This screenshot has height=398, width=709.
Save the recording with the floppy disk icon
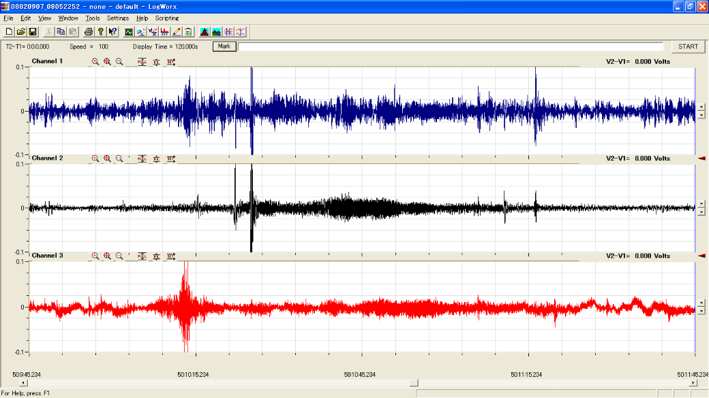tap(33, 32)
